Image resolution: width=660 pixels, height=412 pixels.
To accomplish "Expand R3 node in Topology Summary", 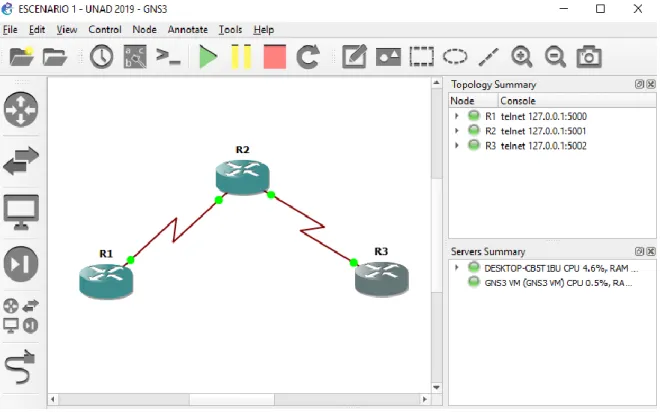I will 457,145.
